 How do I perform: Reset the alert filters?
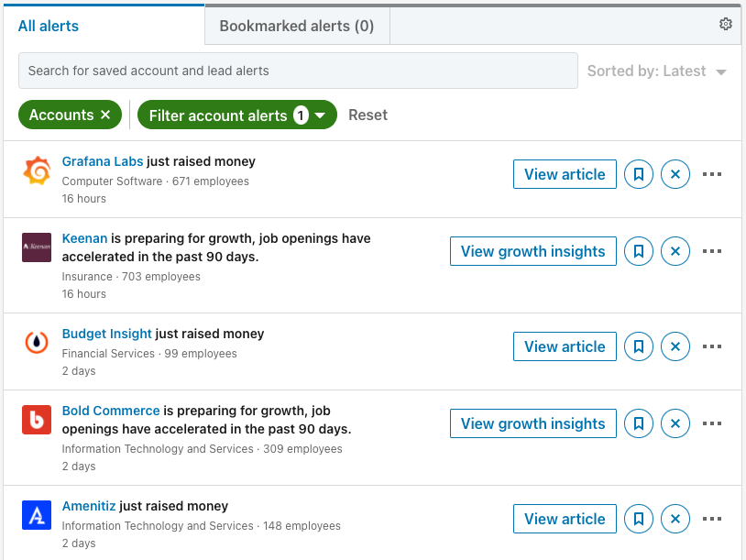tap(368, 115)
